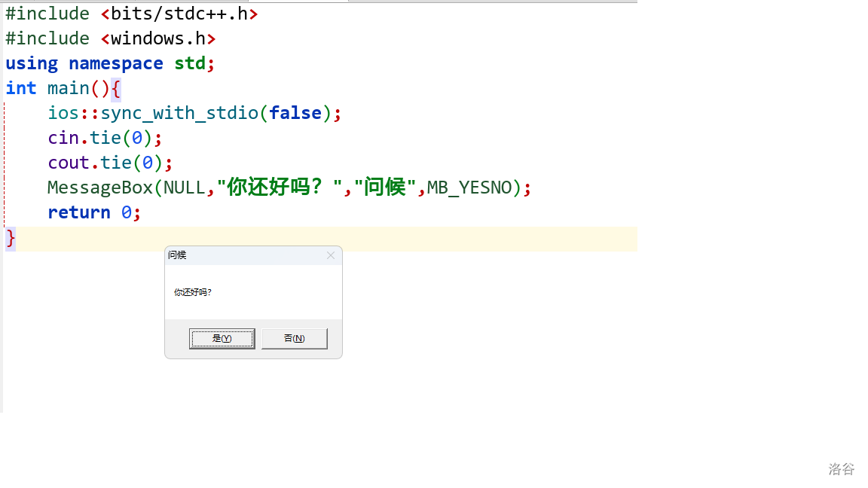Click the 'return' keyword
Viewport: 868px width, 488px height.
point(79,212)
